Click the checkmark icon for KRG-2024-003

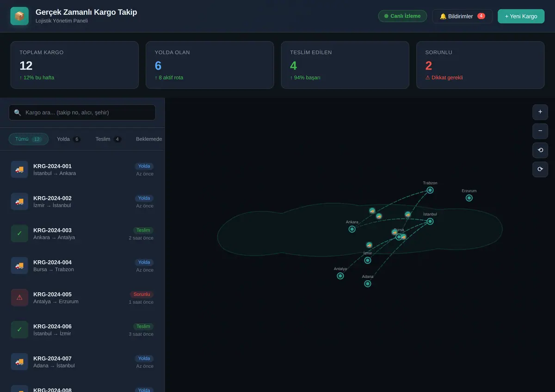19,233
